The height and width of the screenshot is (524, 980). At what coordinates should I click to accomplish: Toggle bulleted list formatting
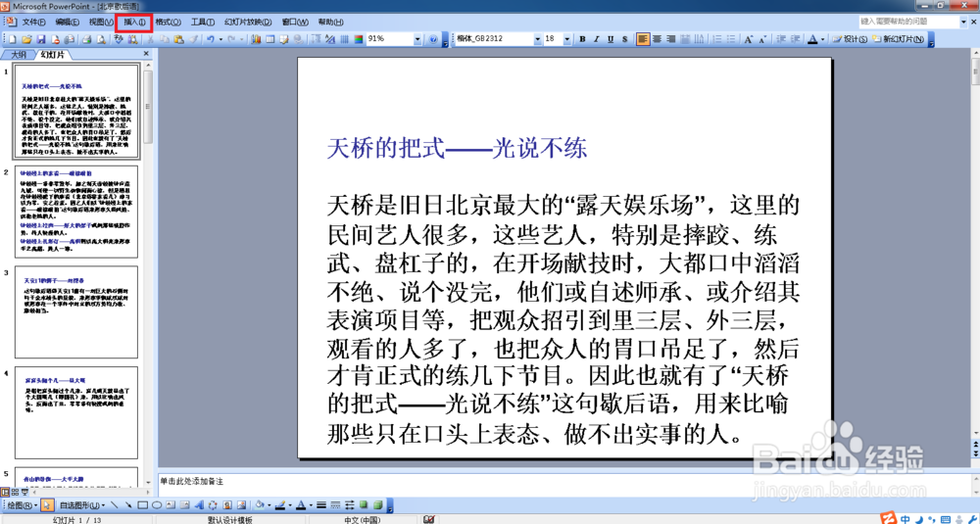[730, 39]
